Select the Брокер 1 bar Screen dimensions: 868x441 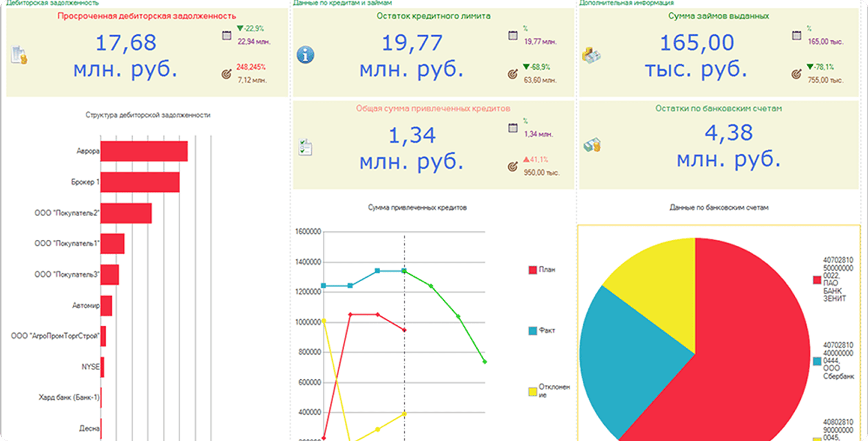pyautogui.click(x=140, y=182)
